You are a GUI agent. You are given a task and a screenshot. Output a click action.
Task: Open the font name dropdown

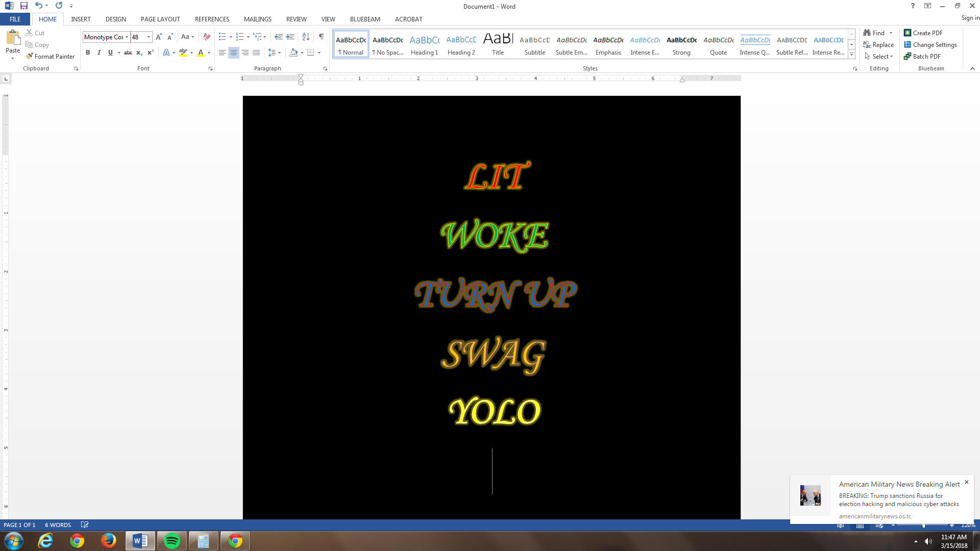click(127, 37)
